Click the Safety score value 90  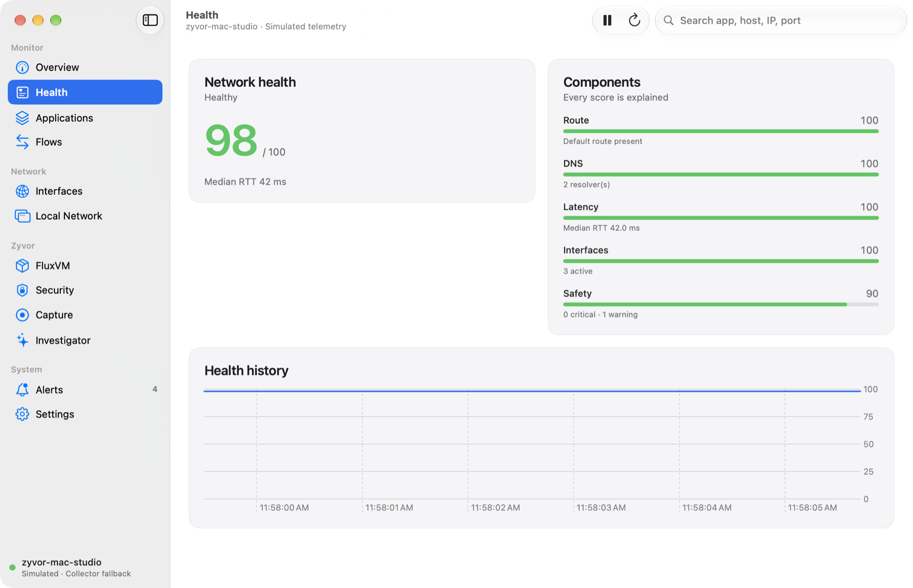pos(872,294)
